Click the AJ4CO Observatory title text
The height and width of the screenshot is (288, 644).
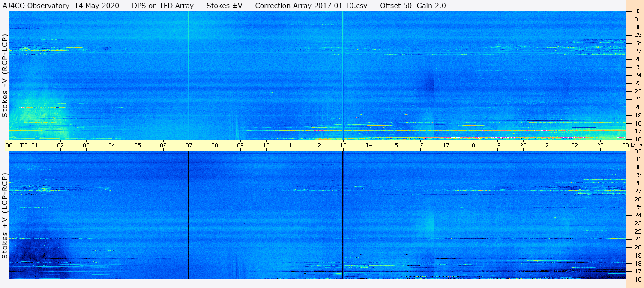(x=36, y=6)
